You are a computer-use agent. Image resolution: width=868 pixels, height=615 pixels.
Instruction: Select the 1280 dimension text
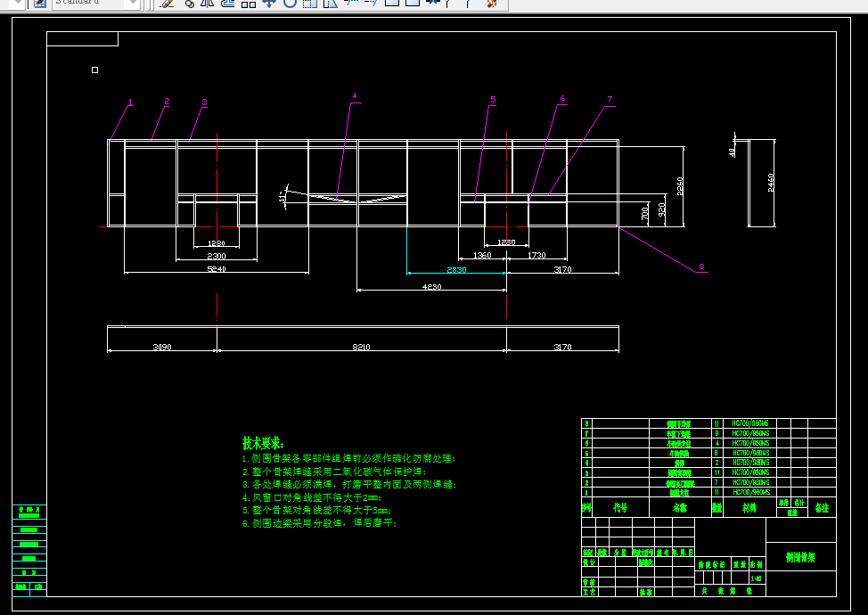tap(506, 242)
